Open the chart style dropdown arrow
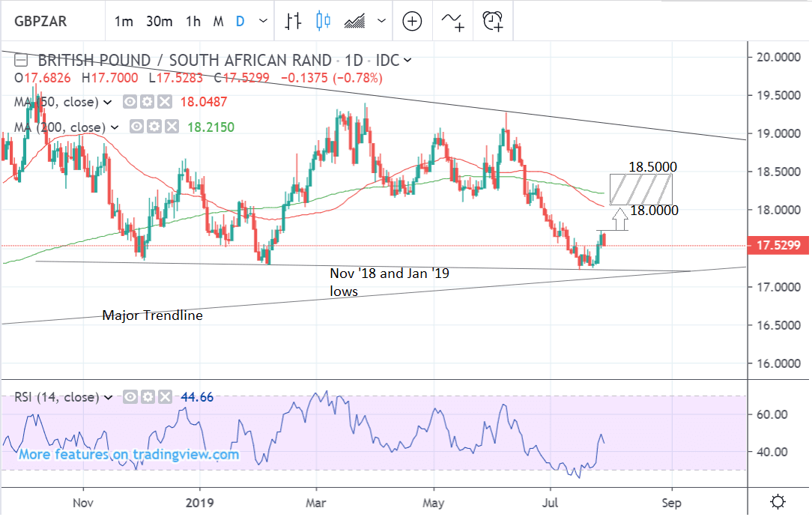This screenshot has width=812, height=517. (x=383, y=22)
